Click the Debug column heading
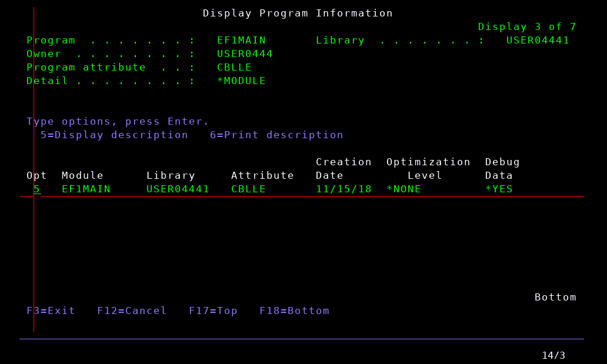Viewport: 607px width, 364px height. click(502, 162)
